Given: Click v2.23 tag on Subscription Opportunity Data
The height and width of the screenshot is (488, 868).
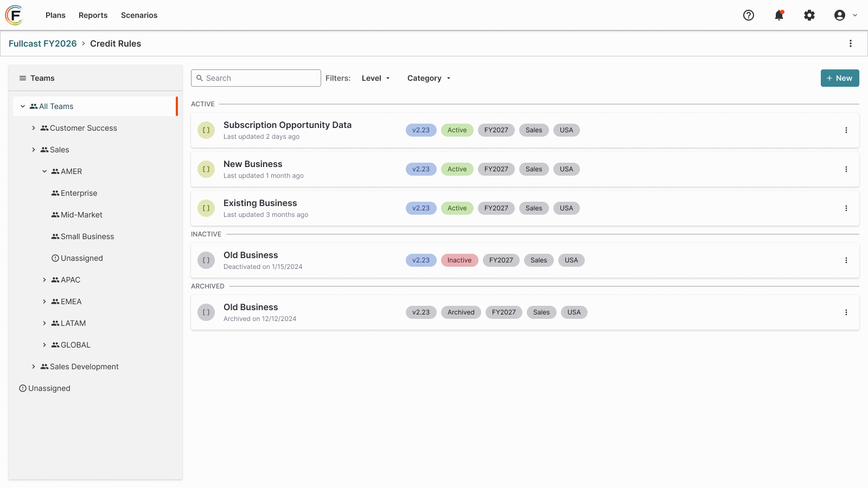Looking at the screenshot, I should point(421,130).
